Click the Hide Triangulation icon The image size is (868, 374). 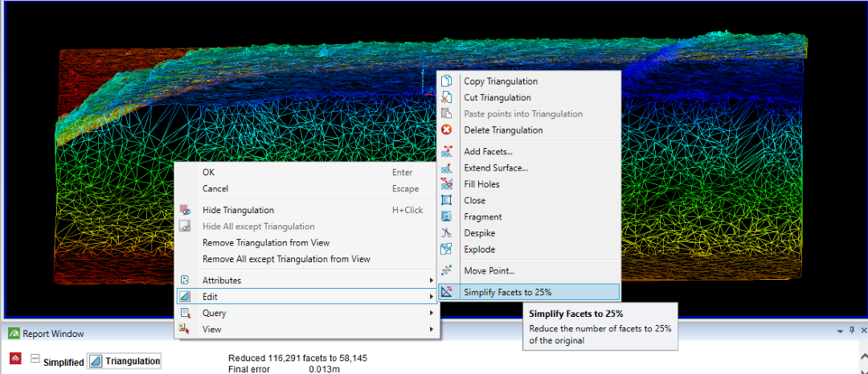[185, 210]
